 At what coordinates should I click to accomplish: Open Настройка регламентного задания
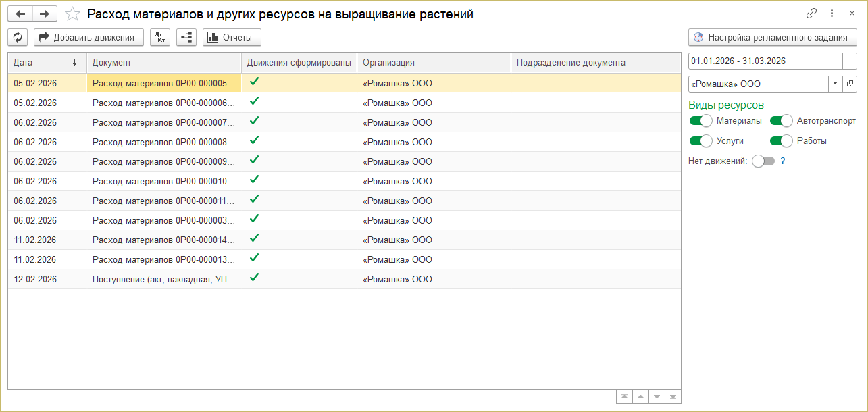pos(772,37)
